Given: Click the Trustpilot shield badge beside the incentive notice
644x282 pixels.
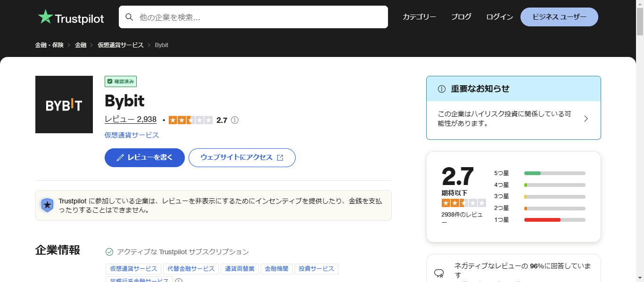Looking at the screenshot, I should 47,205.
